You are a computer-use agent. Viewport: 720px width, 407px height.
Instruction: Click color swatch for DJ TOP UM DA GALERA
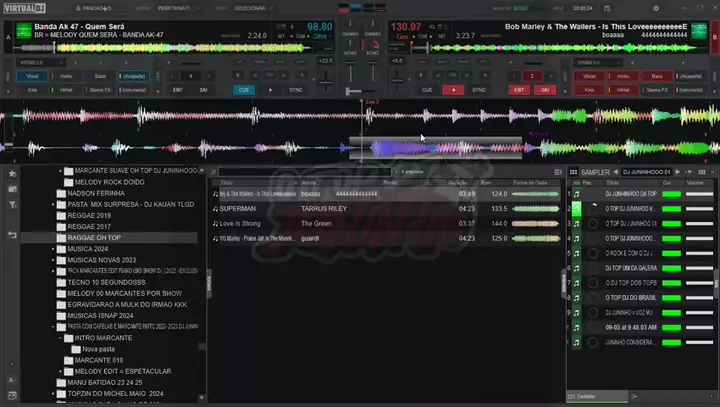pyautogui.click(x=671, y=268)
